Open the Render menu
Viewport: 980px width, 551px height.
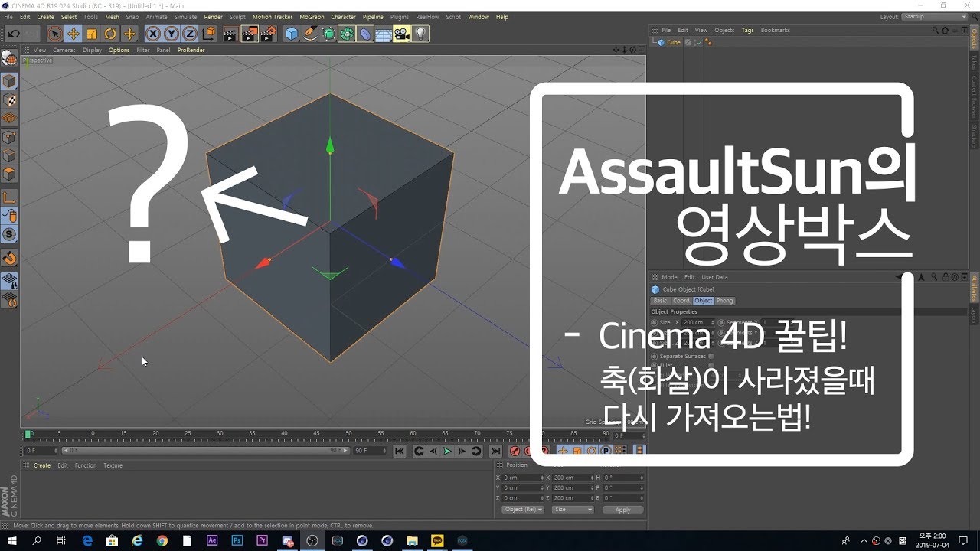tap(214, 17)
